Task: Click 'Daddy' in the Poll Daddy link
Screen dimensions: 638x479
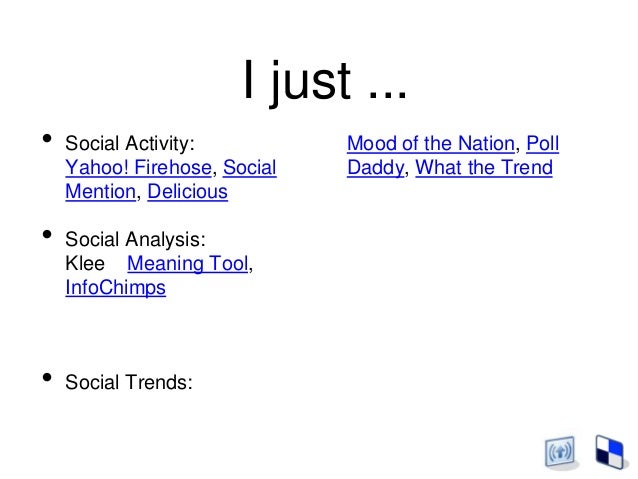Action: [375, 168]
